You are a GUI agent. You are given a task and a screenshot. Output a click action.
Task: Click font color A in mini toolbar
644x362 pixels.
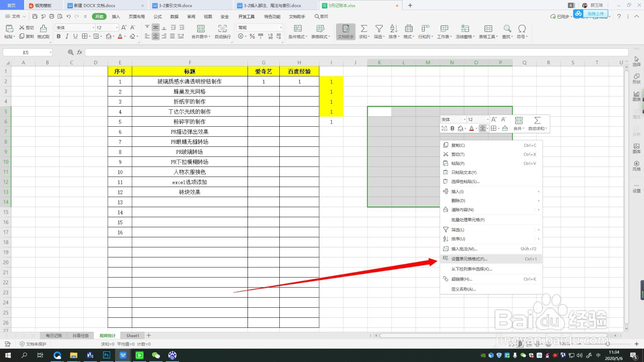(x=472, y=128)
